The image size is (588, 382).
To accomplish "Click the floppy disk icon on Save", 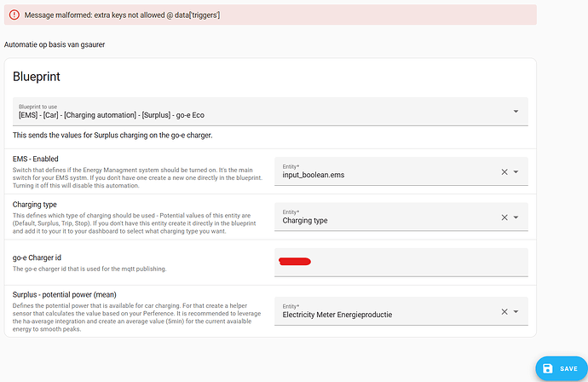I will (x=547, y=368).
